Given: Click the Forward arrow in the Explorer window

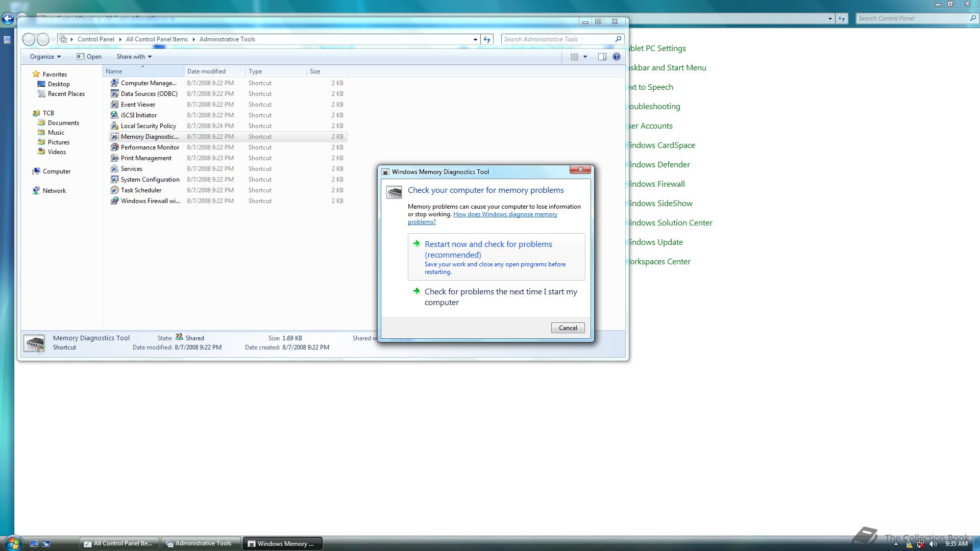Looking at the screenshot, I should click(43, 39).
